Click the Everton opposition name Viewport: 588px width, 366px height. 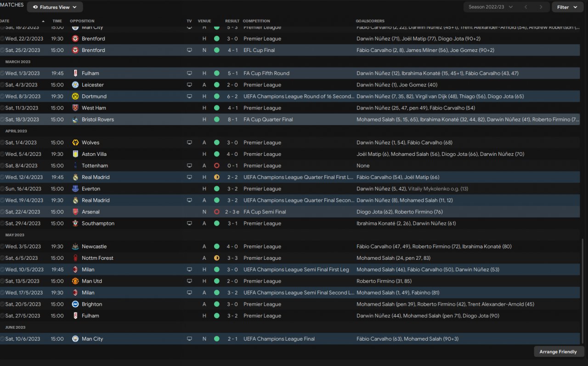91,189
